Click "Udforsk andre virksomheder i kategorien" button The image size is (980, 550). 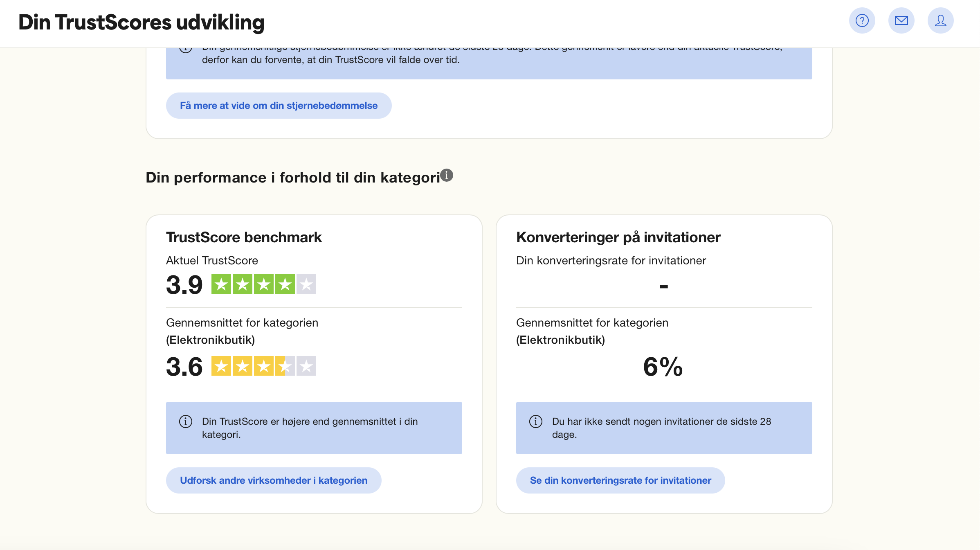click(274, 480)
